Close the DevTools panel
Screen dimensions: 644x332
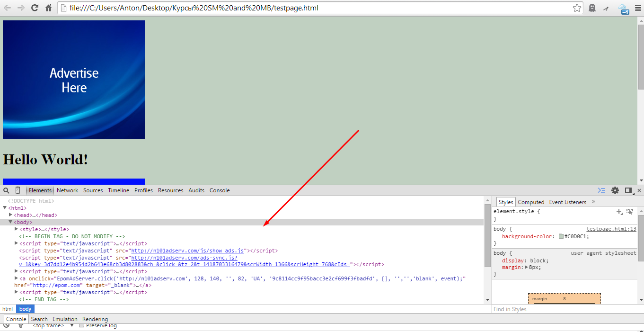pyautogui.click(x=639, y=190)
